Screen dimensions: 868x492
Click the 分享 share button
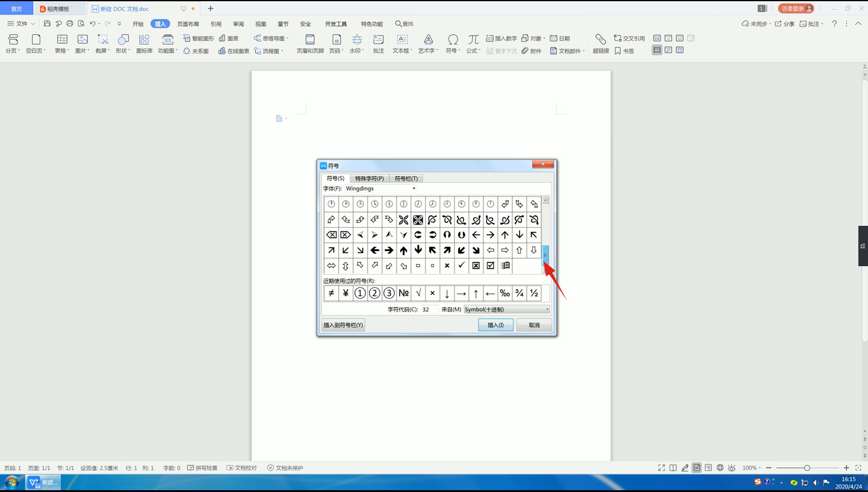(x=785, y=23)
